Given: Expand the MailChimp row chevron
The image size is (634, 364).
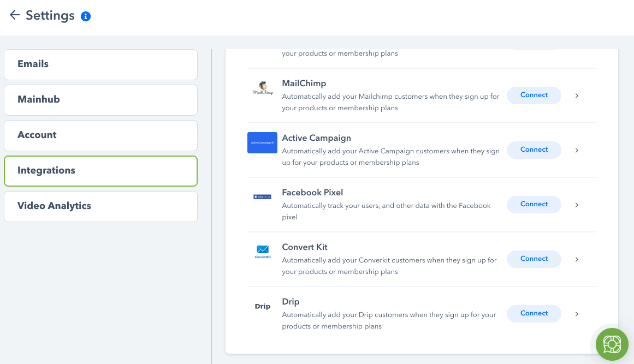Looking at the screenshot, I should point(577,96).
